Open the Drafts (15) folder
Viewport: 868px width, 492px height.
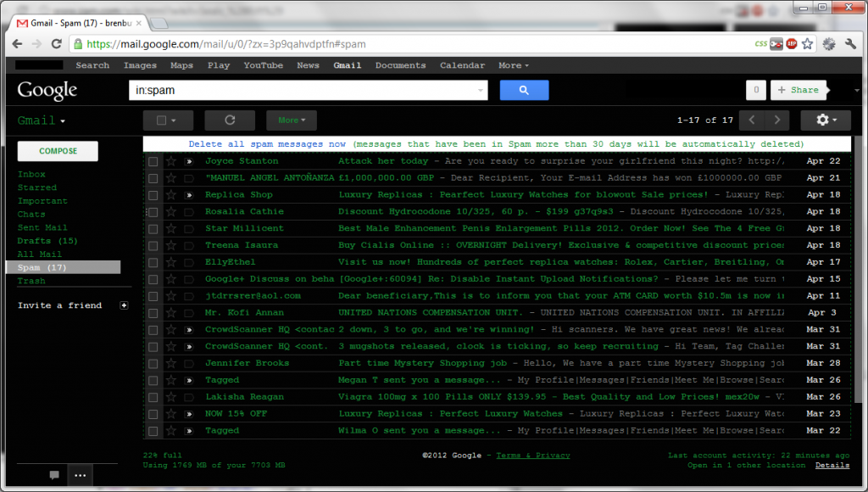[x=47, y=241]
